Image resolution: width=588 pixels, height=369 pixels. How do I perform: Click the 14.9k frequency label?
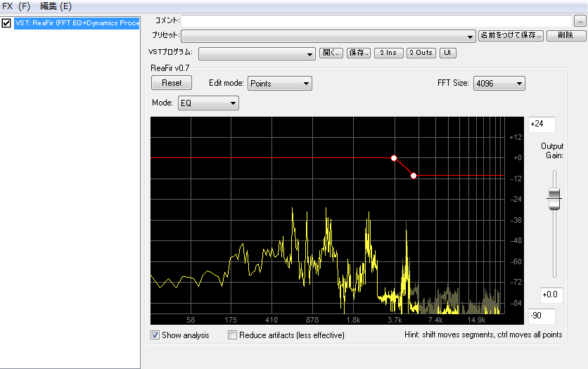tap(476, 320)
